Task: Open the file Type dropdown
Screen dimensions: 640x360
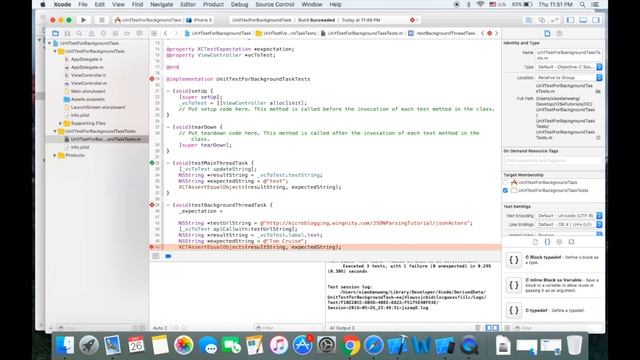Action: point(569,67)
